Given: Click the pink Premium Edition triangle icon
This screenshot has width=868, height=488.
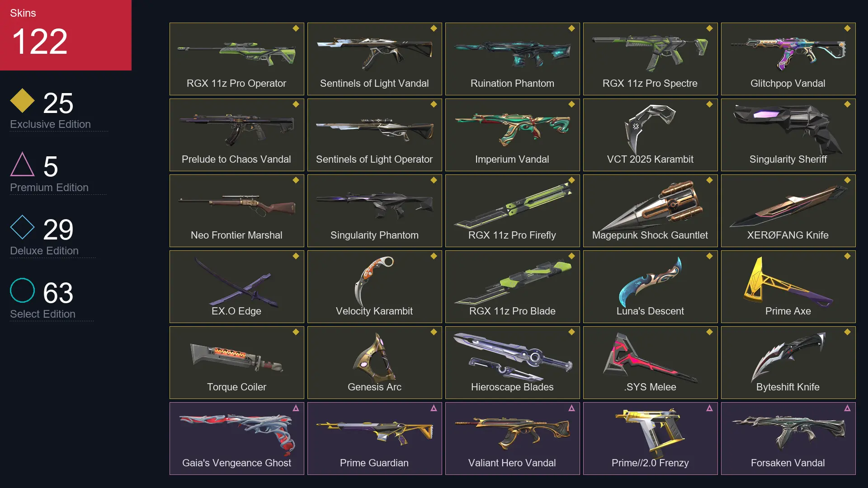Looking at the screenshot, I should tap(22, 164).
